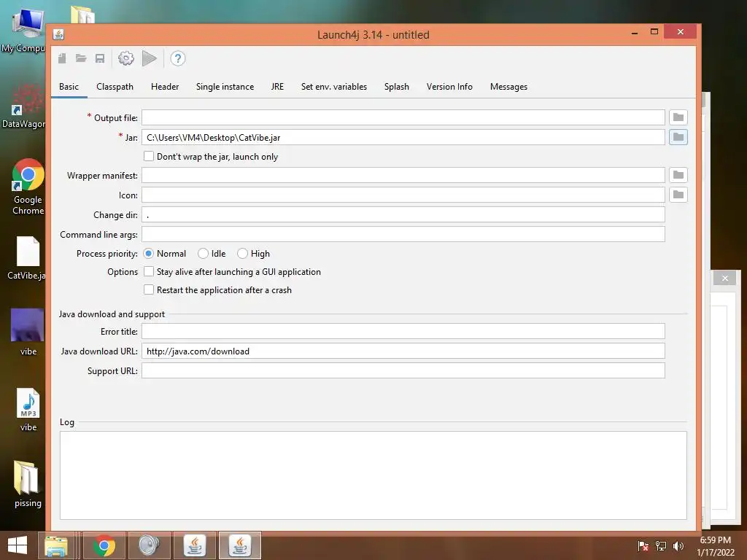Open Messages tab

point(508,87)
